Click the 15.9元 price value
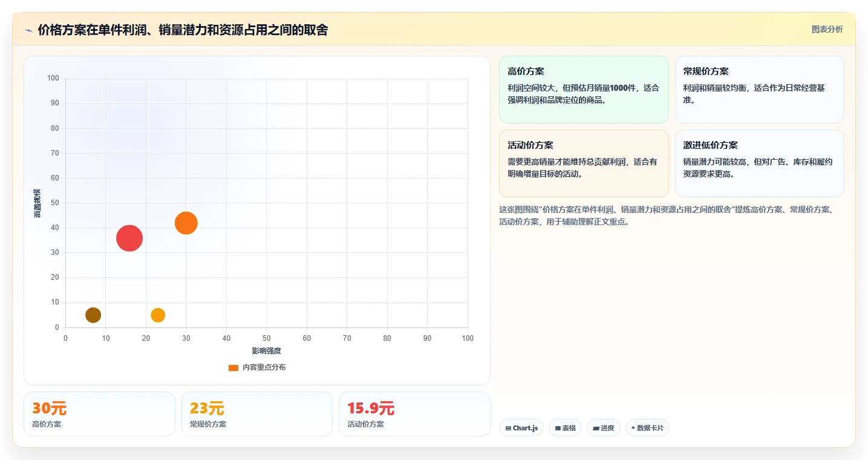868x460 pixels. pos(371,409)
